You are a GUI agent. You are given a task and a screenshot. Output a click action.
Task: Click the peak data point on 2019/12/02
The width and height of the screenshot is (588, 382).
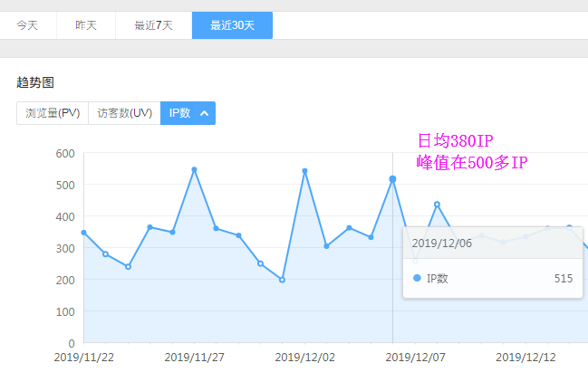(304, 170)
